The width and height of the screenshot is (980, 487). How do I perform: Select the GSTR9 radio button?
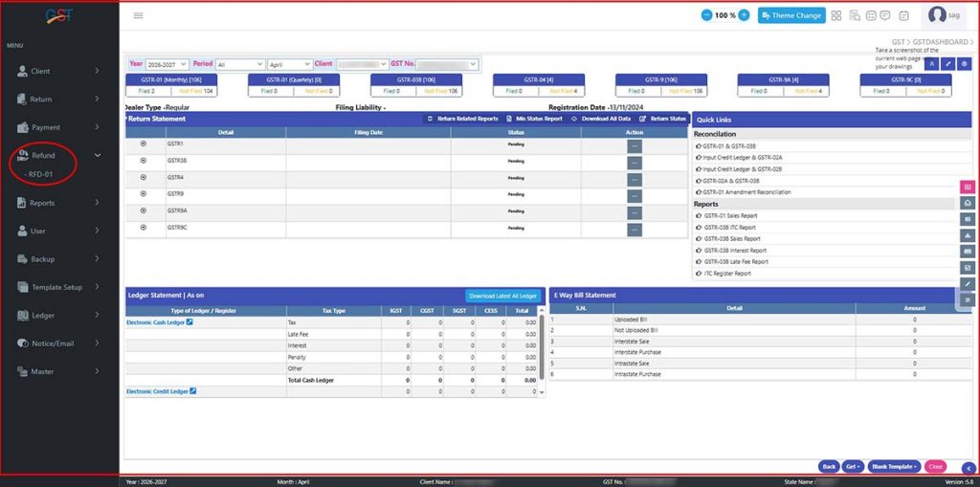click(144, 194)
